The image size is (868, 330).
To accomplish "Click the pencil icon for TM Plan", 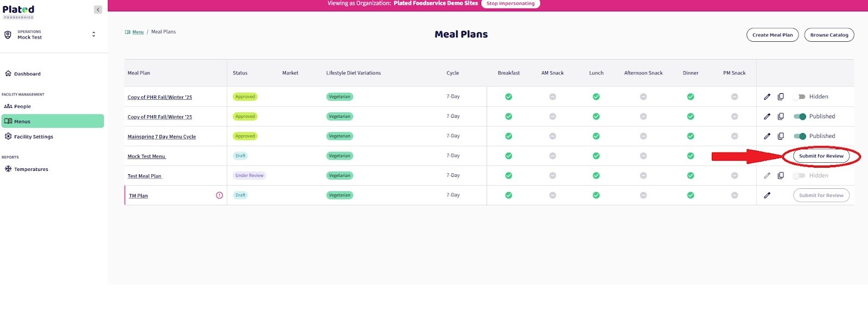I will (x=767, y=195).
